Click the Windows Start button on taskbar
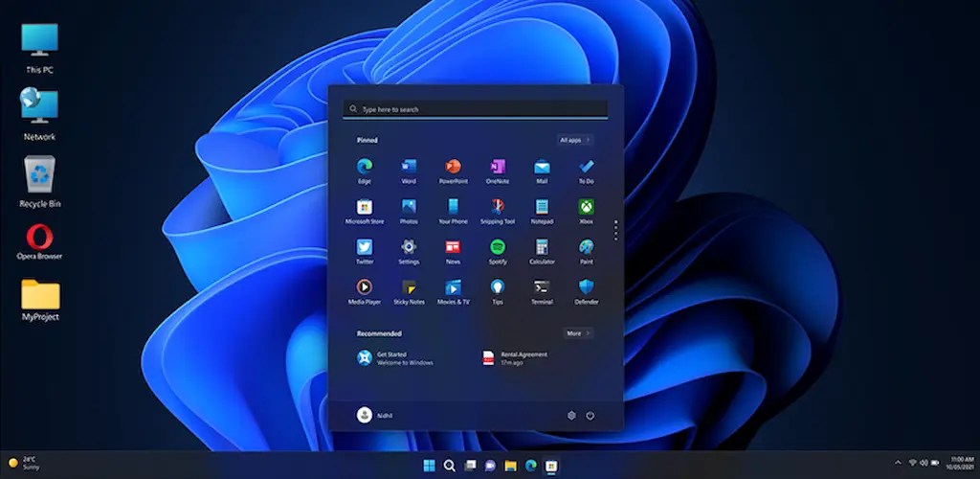The image size is (980, 479). (430, 466)
